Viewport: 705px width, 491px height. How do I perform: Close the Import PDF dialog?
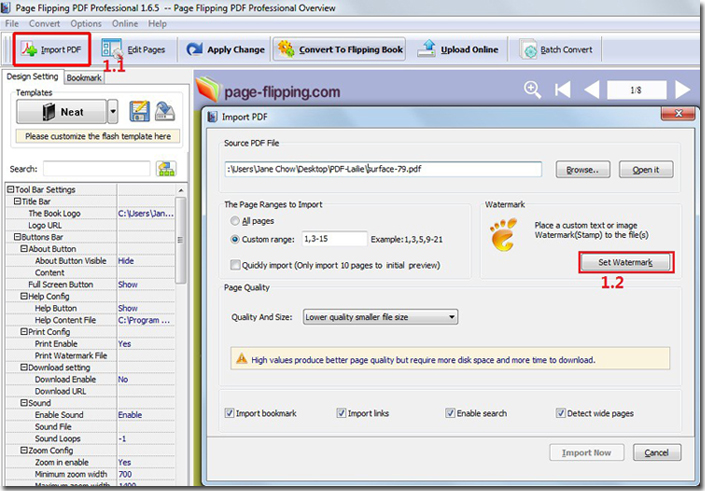coord(678,113)
